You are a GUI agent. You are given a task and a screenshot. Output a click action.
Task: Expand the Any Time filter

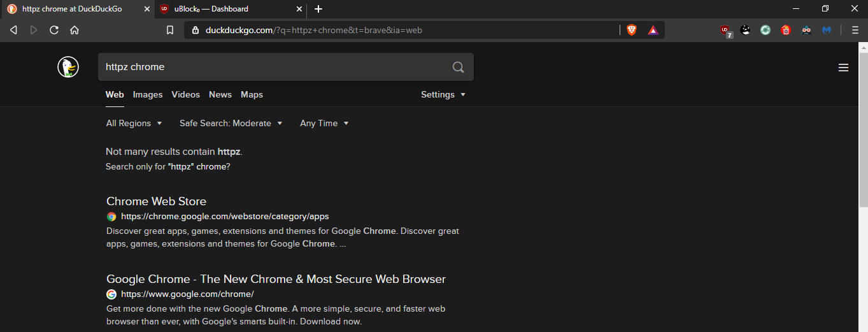point(324,123)
